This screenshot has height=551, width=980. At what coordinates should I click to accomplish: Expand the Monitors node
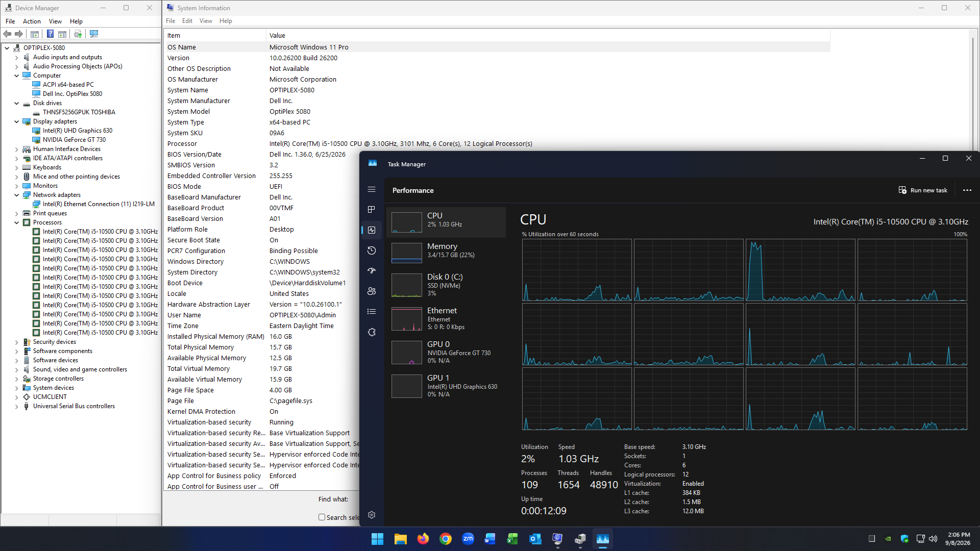(16, 186)
